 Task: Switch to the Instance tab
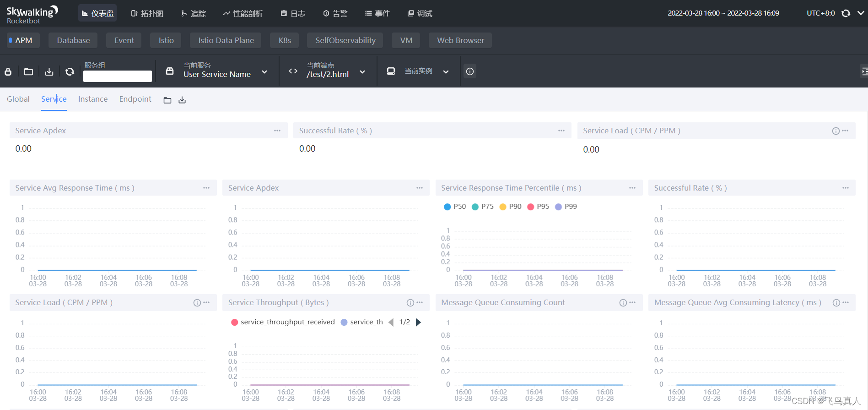93,99
